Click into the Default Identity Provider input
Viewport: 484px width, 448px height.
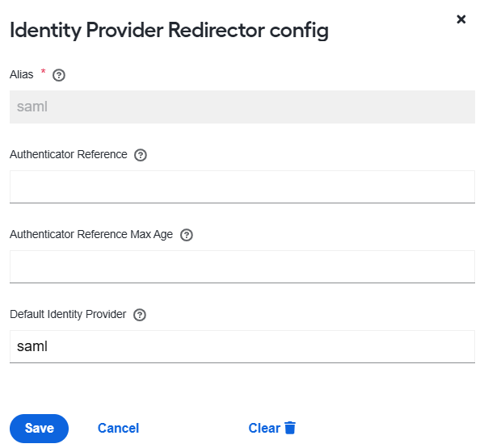(x=242, y=346)
